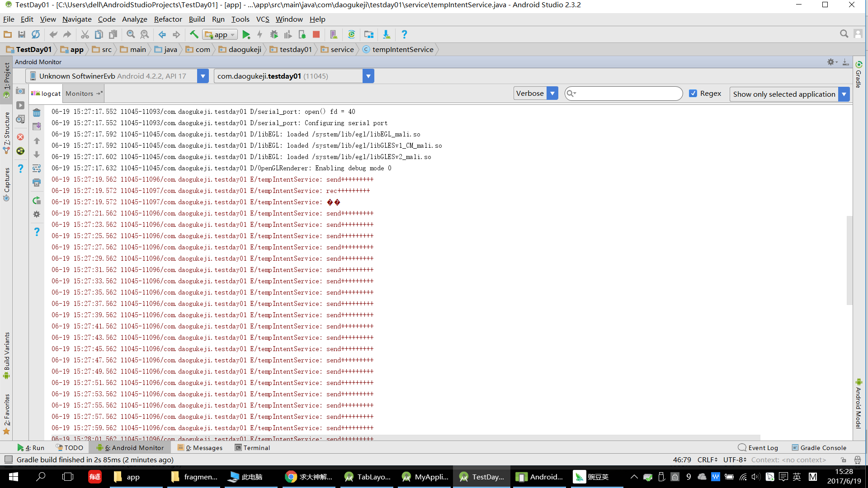Image resolution: width=868 pixels, height=488 pixels.
Task: Click the Terminate Application red X icon
Action: pos(20,137)
